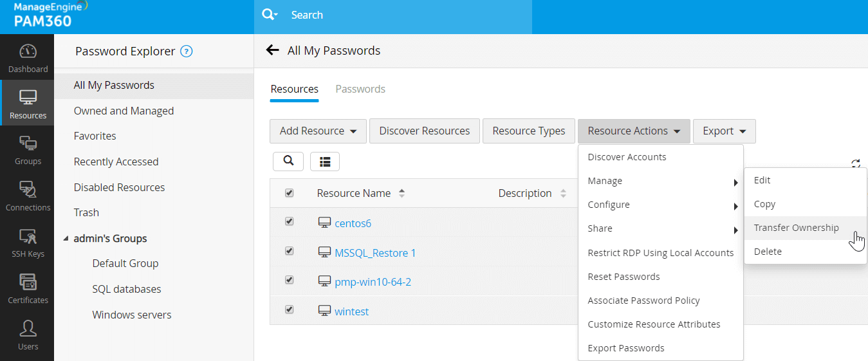Click the back arrow beside All My Passwords
This screenshot has width=868, height=361.
[273, 50]
